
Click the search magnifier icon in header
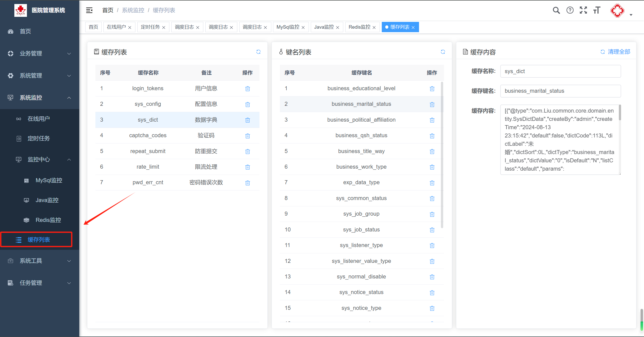point(556,10)
